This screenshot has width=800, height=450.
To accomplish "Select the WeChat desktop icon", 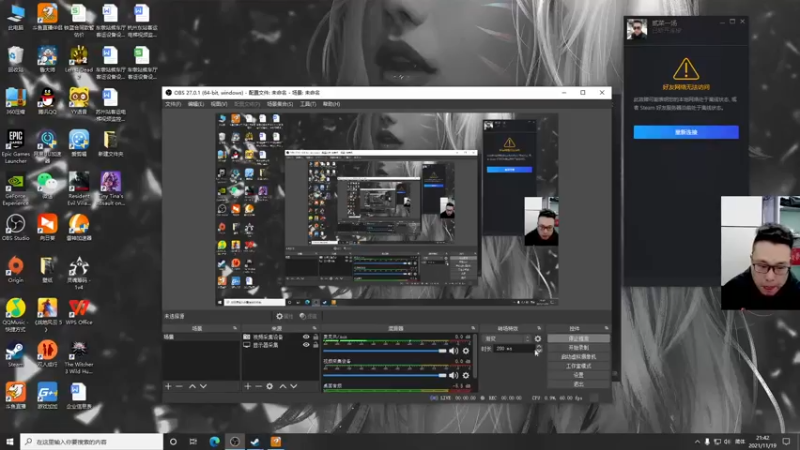I will pos(47,186).
